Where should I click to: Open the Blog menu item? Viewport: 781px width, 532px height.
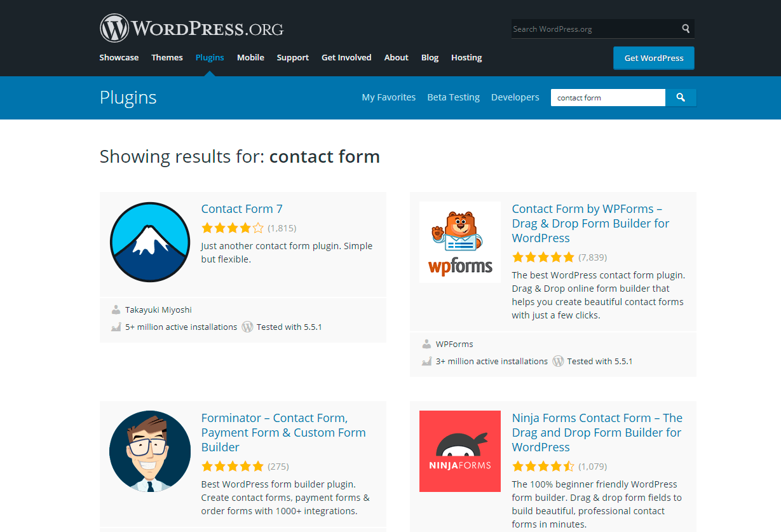[430, 57]
